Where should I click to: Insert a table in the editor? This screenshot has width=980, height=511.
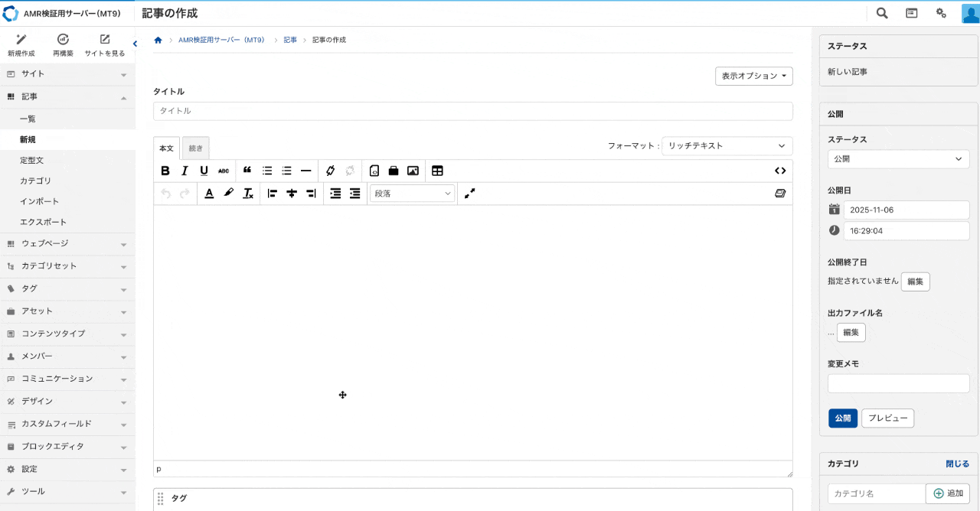(x=437, y=171)
